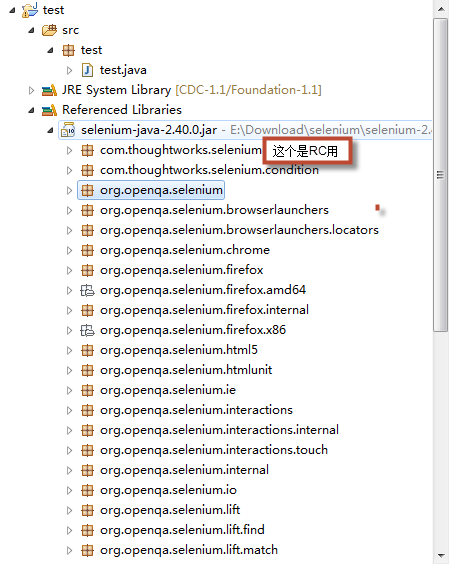
Task: Collapse the test project node
Action: [13, 10]
